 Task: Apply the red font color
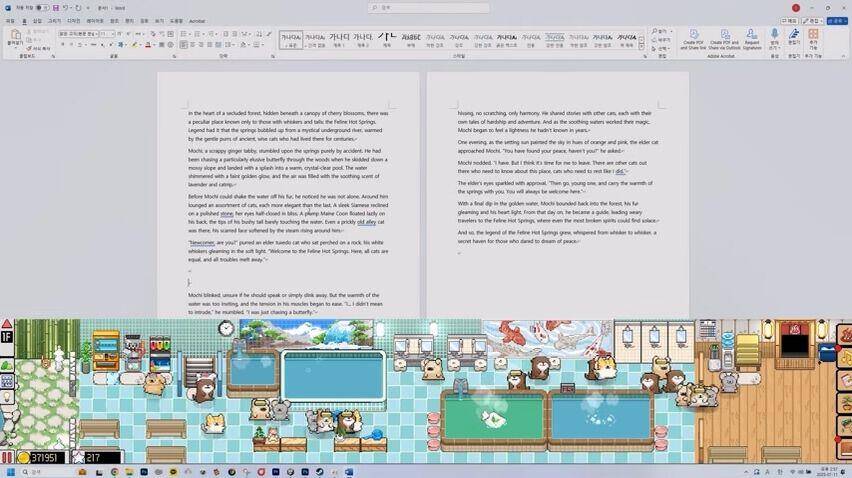click(147, 45)
